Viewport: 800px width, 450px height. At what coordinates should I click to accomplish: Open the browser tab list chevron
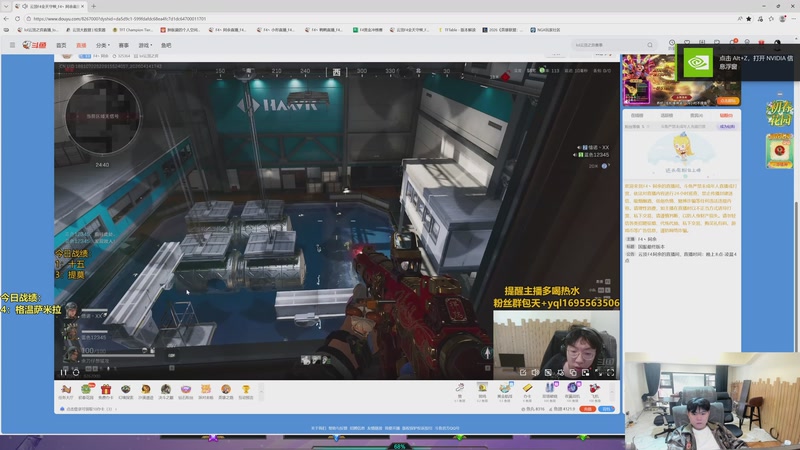coord(6,6)
